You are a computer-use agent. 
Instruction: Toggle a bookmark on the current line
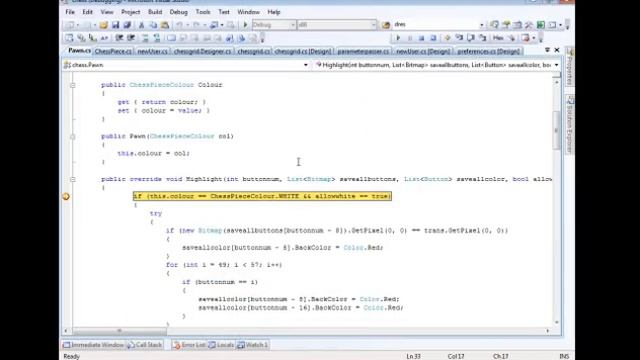tap(171, 38)
